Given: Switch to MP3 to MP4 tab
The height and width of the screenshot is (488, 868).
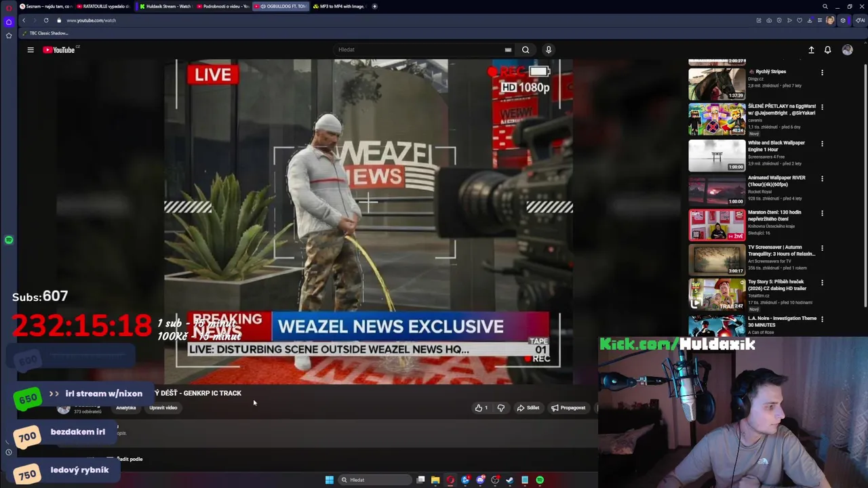Looking at the screenshot, I should coord(339,6).
